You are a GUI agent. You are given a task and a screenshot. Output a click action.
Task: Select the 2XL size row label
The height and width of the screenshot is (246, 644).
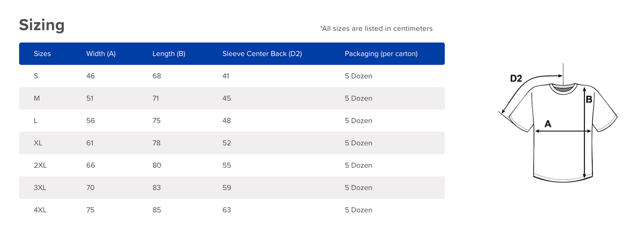(40, 165)
